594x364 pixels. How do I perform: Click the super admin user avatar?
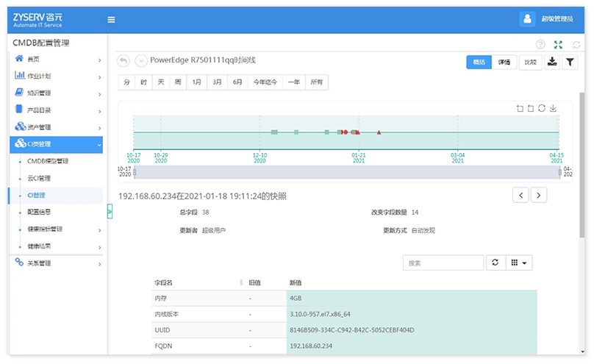(527, 19)
